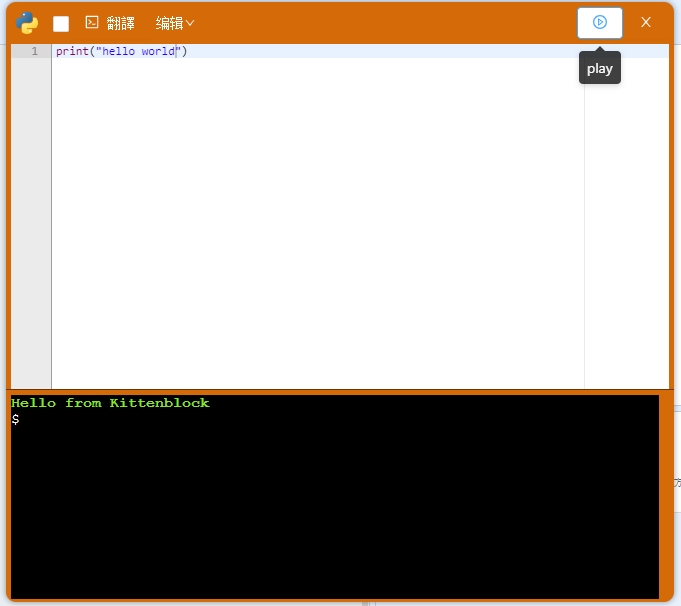Click the empty gutter below line 1

tap(31, 220)
